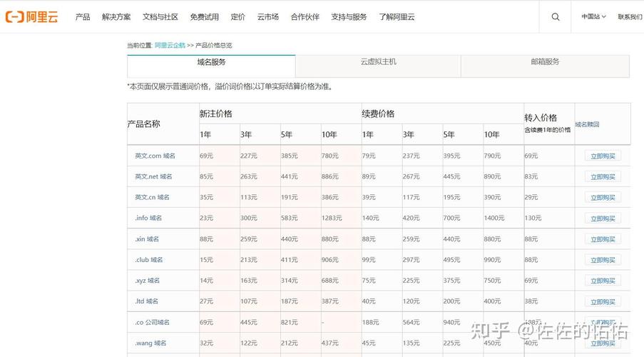Click the 联系我们 link
The height and width of the screenshot is (357, 644).
[x=630, y=16]
